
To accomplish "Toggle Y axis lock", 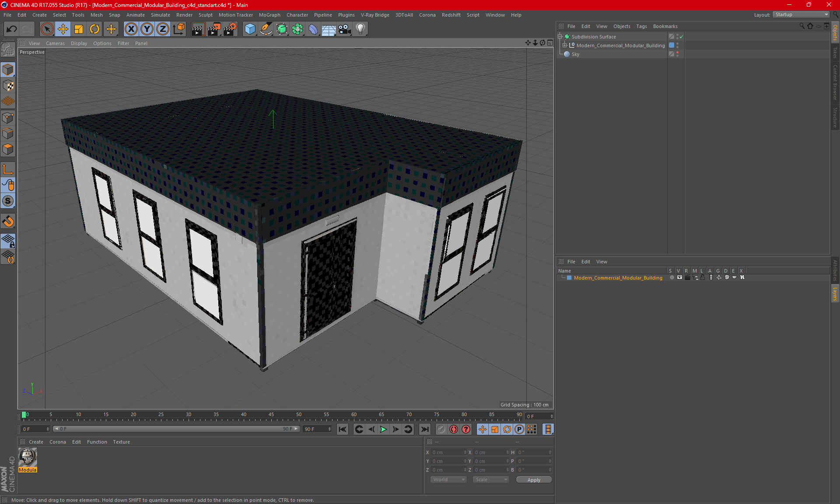I will [147, 29].
